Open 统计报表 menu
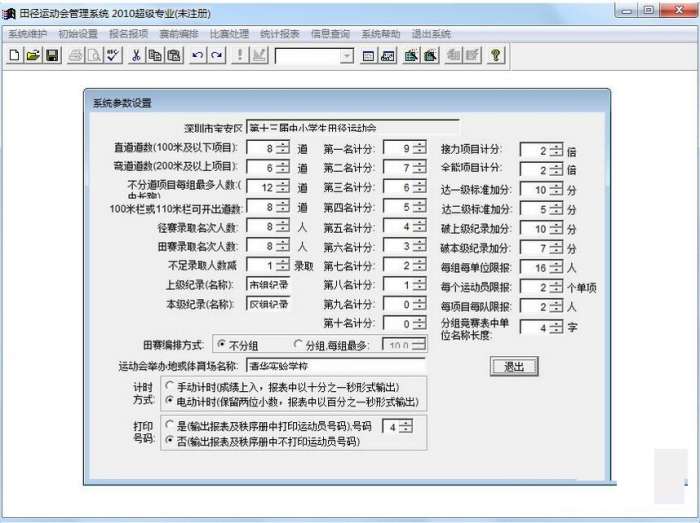 [x=280, y=34]
